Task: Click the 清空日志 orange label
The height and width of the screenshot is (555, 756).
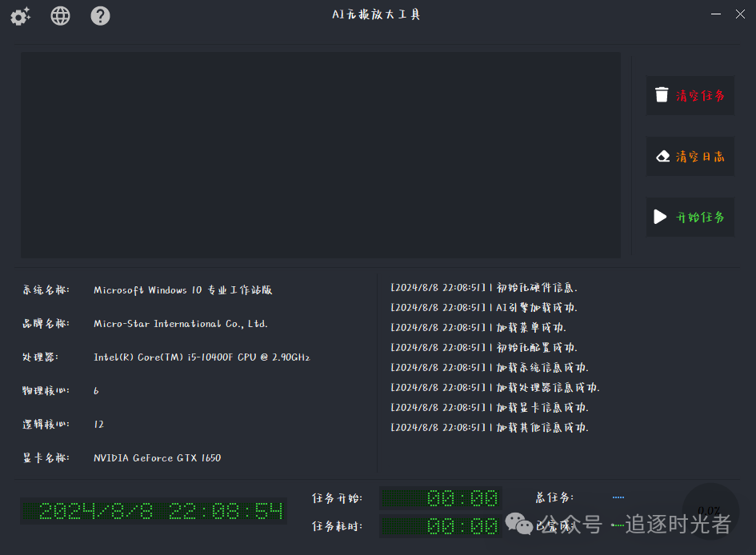Action: [699, 156]
